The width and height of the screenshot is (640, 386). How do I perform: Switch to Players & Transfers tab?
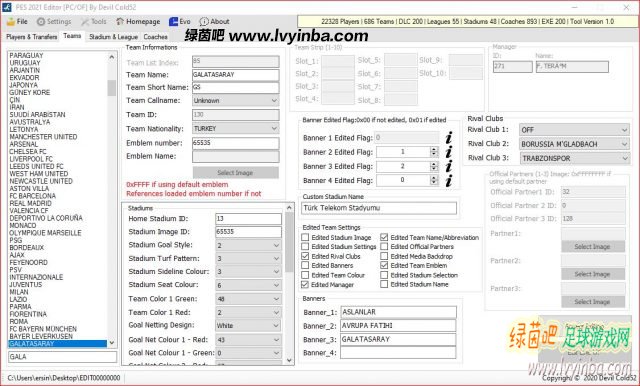[31, 37]
